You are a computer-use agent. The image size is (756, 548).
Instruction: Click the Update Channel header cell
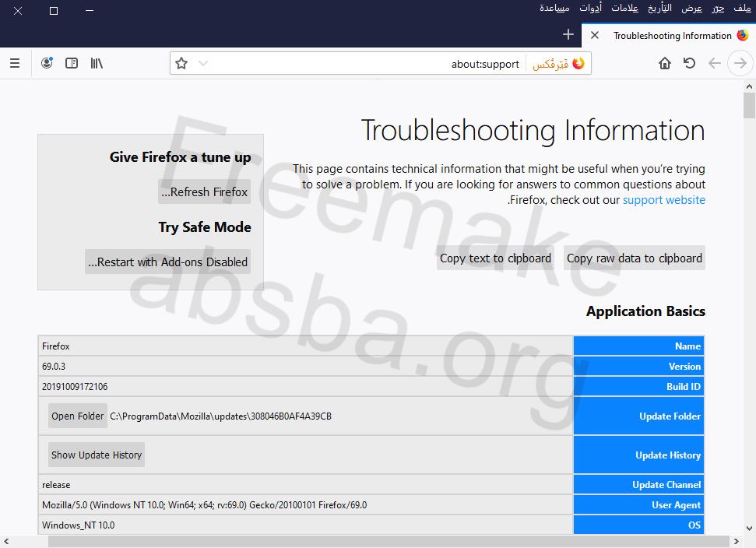(639, 485)
